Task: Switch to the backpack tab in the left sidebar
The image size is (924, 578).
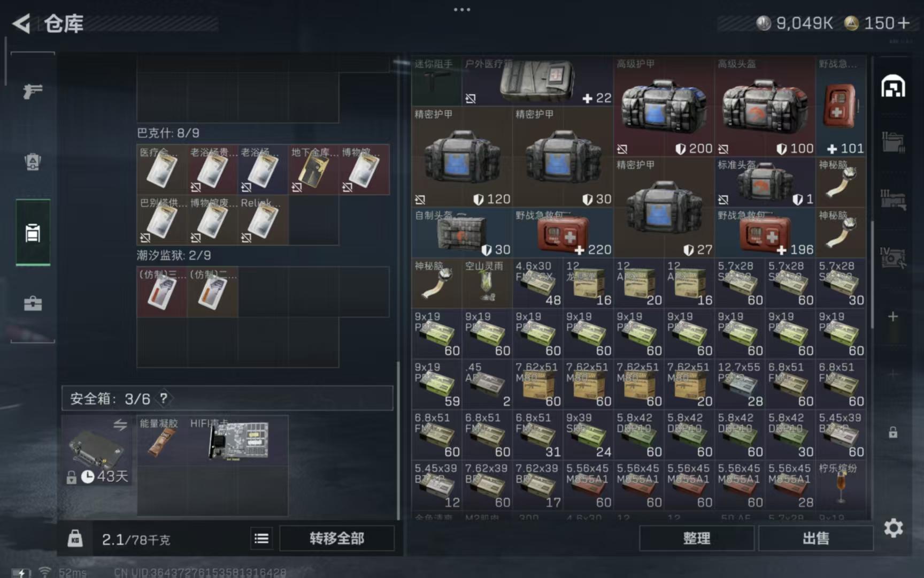Action: tap(33, 162)
